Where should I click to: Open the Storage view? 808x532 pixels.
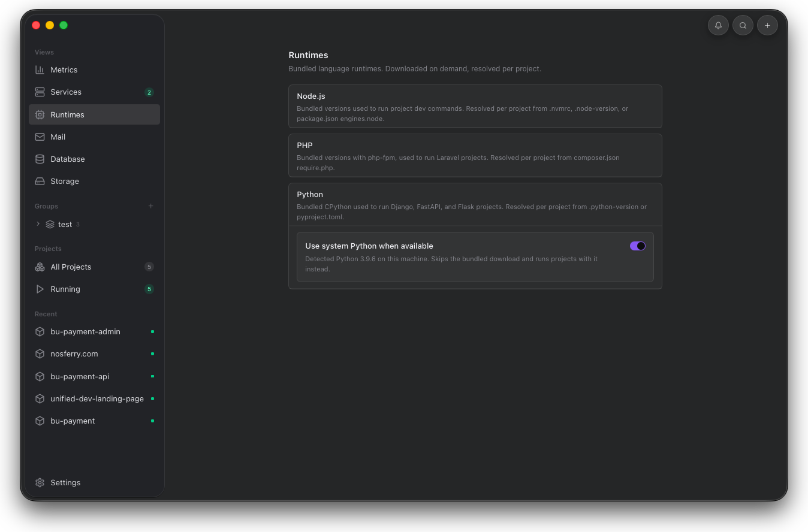click(x=94, y=181)
